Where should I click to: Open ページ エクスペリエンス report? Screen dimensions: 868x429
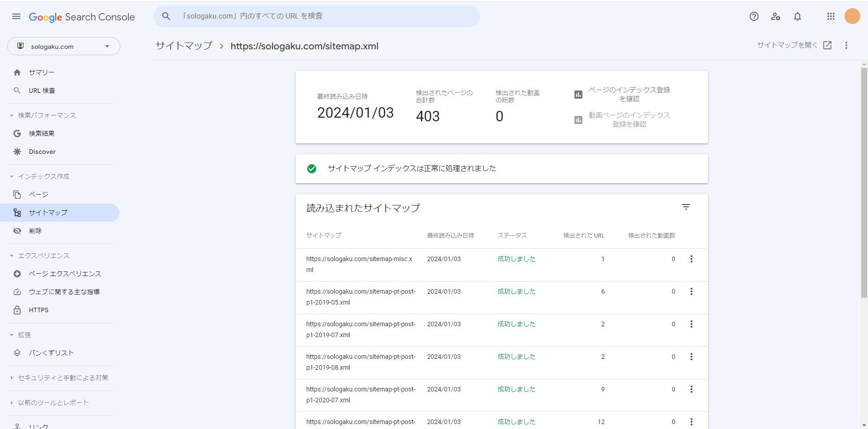[65, 274]
